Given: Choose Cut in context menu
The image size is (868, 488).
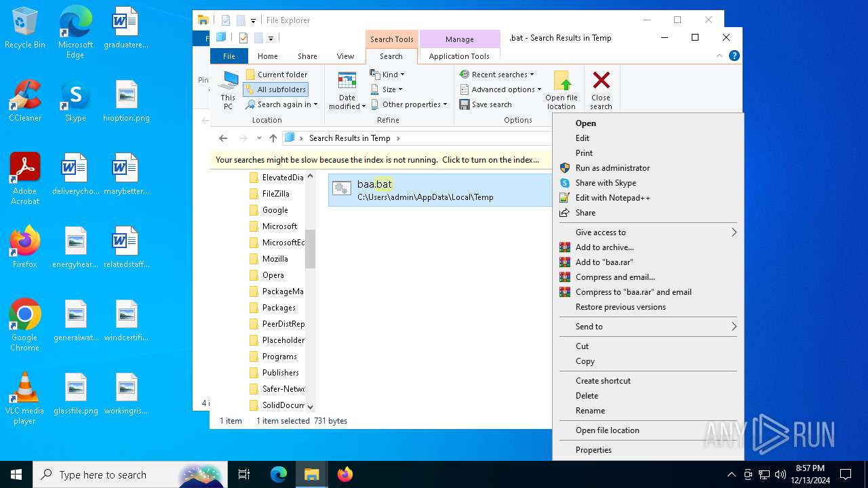Looking at the screenshot, I should [648, 346].
